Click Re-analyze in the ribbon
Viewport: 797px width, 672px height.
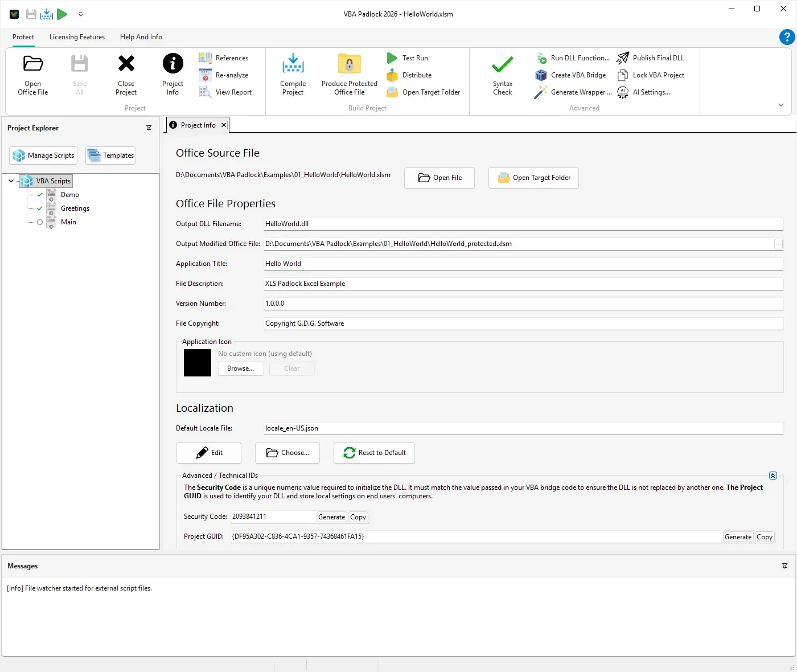point(224,75)
